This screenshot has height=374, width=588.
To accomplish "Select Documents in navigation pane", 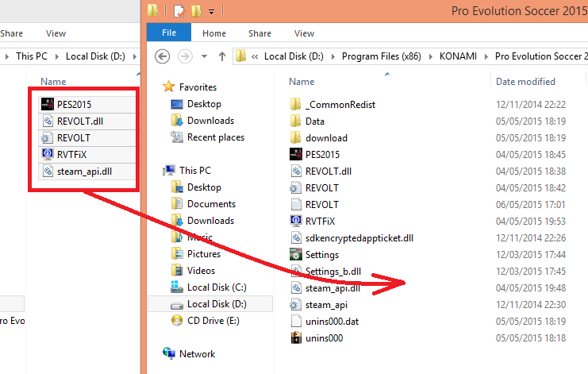I will click(203, 204).
